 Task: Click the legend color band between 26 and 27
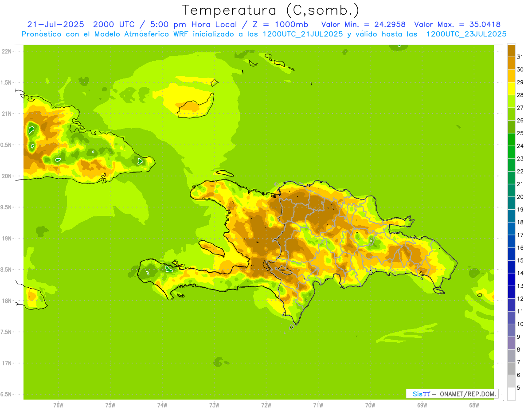point(511,114)
